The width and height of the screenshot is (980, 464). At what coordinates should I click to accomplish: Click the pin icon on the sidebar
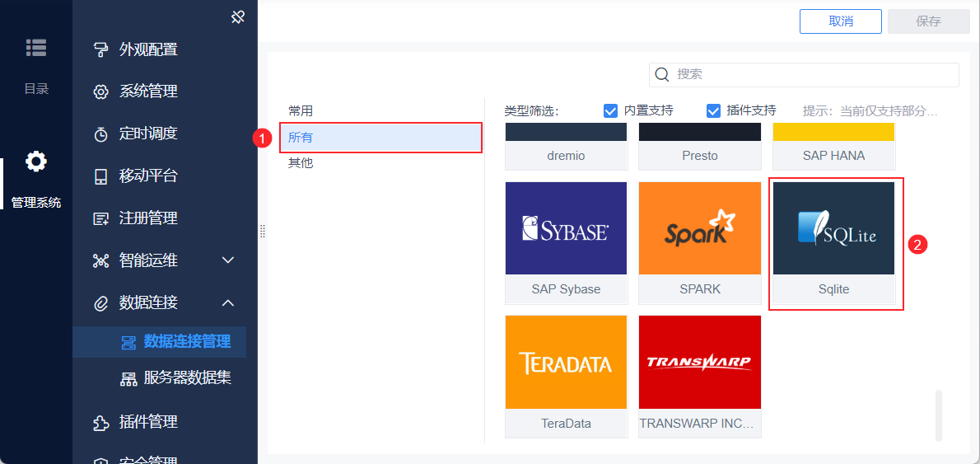point(237,16)
